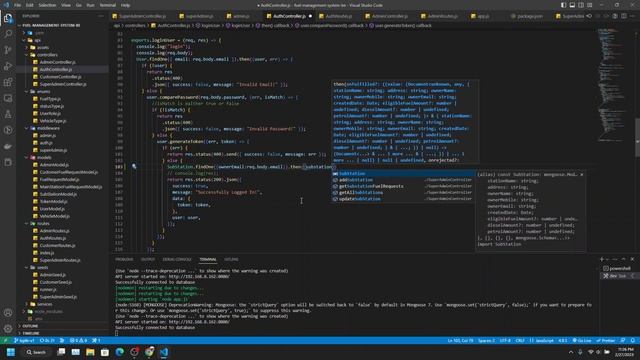Image resolution: width=640 pixels, height=360 pixels.
Task: Switch to the PROBLEMS panel tab
Action: point(124,260)
